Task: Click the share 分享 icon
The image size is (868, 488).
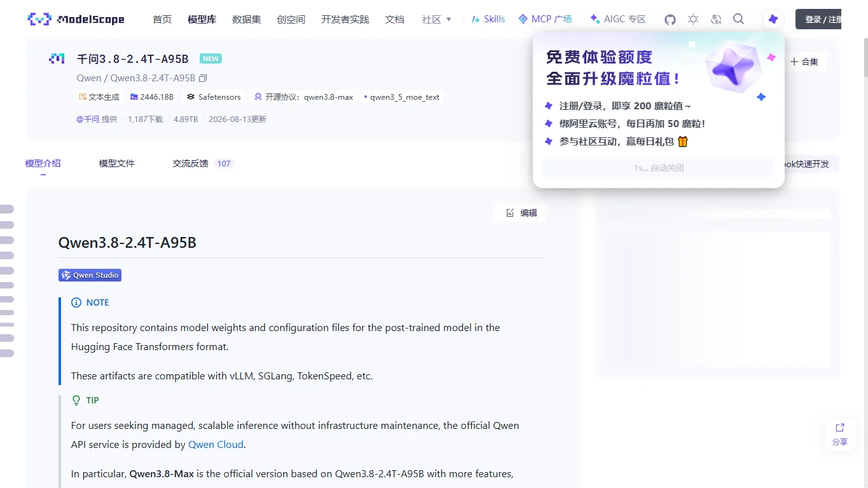Action: coord(839,435)
